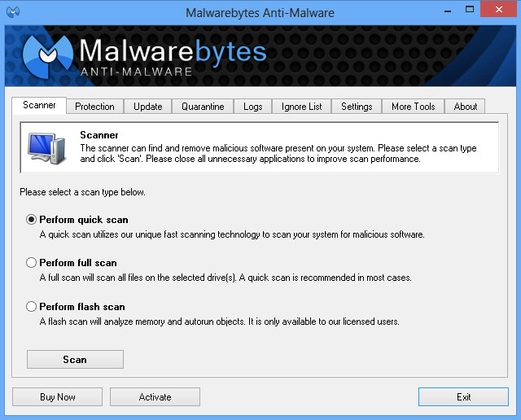
Task: Switch to the Protection tab
Action: pos(94,107)
